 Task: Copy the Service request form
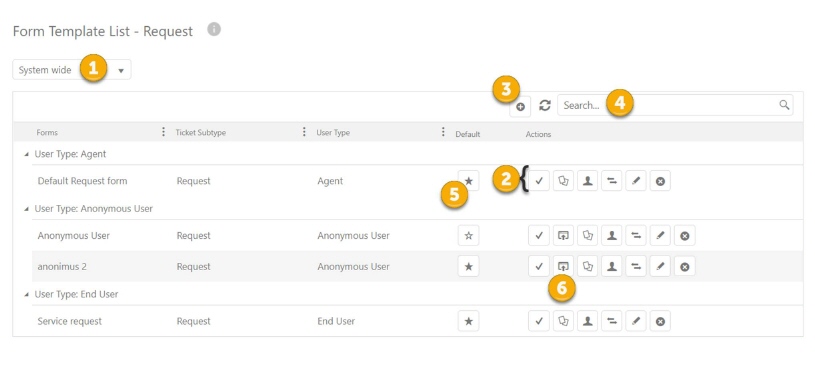[563, 321]
